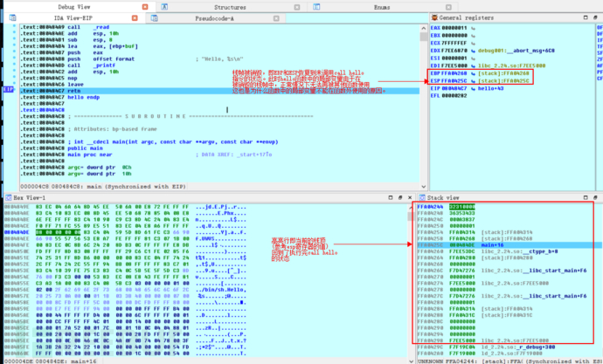Image resolution: width=603 pixels, height=364 pixels.
Task: Undock the Hex View-1 panel
Action: pyautogui.click(x=400, y=197)
